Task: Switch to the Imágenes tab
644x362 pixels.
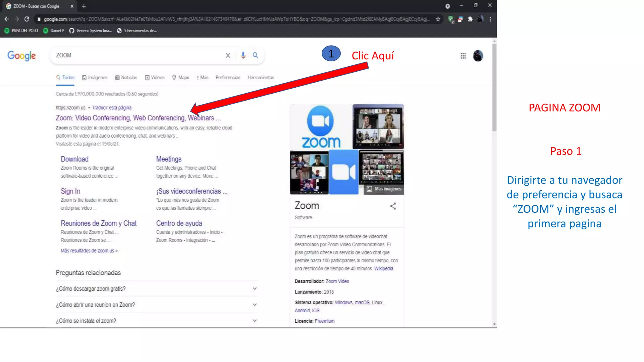Action: pyautogui.click(x=95, y=78)
